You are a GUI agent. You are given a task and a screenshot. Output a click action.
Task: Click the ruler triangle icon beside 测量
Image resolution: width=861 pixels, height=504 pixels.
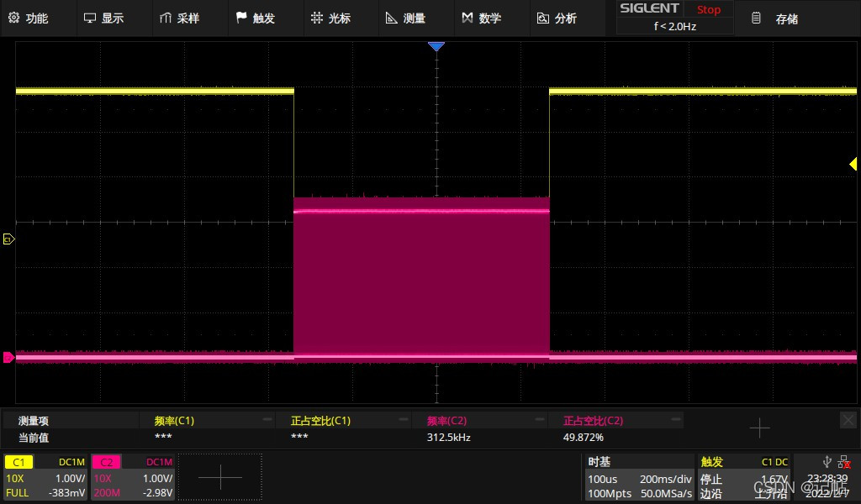(x=392, y=18)
